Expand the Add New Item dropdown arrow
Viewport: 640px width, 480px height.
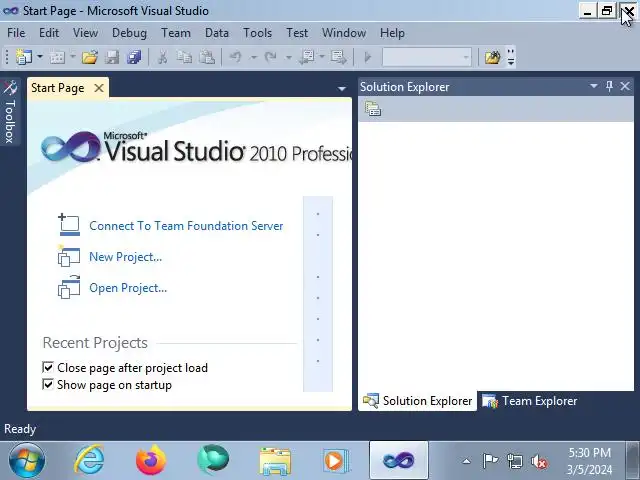tap(73, 56)
